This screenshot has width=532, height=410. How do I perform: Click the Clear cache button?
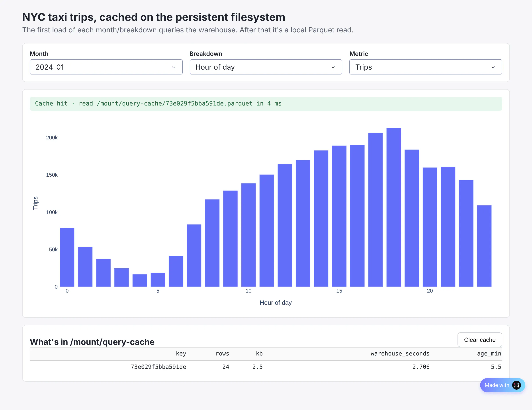pyautogui.click(x=480, y=340)
